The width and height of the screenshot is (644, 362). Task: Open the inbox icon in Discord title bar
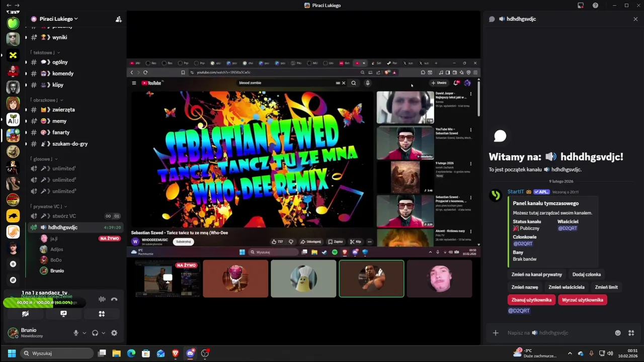pyautogui.click(x=581, y=6)
